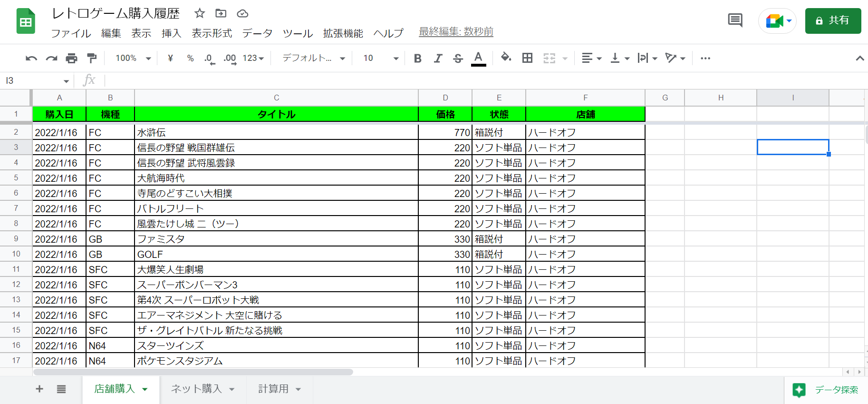Increase decimal places
The width and height of the screenshot is (868, 404).
tap(230, 59)
